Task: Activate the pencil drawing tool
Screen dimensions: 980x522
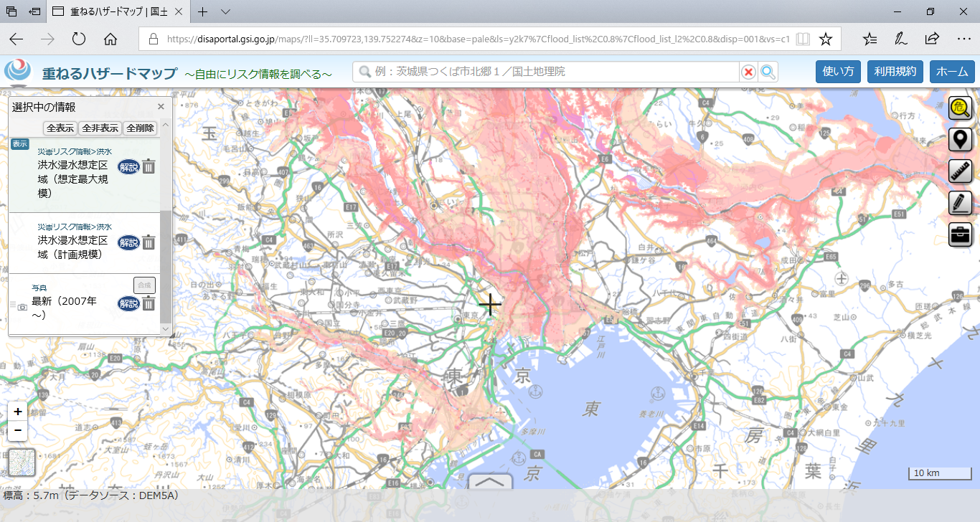Action: point(960,203)
